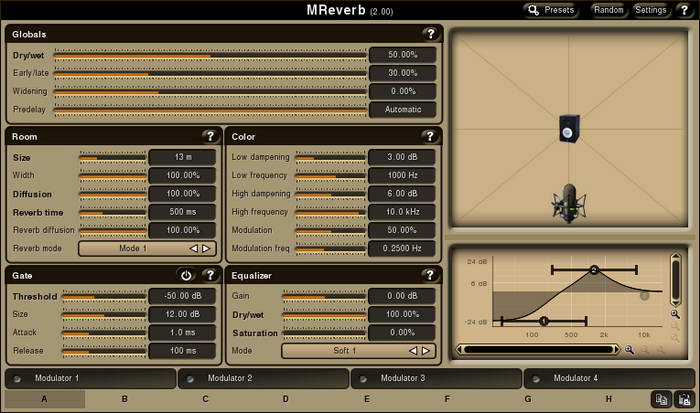Adjust the Equalizer Saturation slider

point(324,333)
